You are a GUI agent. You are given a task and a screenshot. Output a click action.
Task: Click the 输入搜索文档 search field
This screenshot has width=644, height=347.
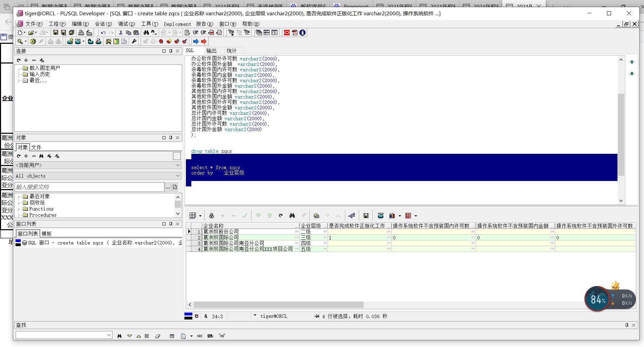[89, 187]
